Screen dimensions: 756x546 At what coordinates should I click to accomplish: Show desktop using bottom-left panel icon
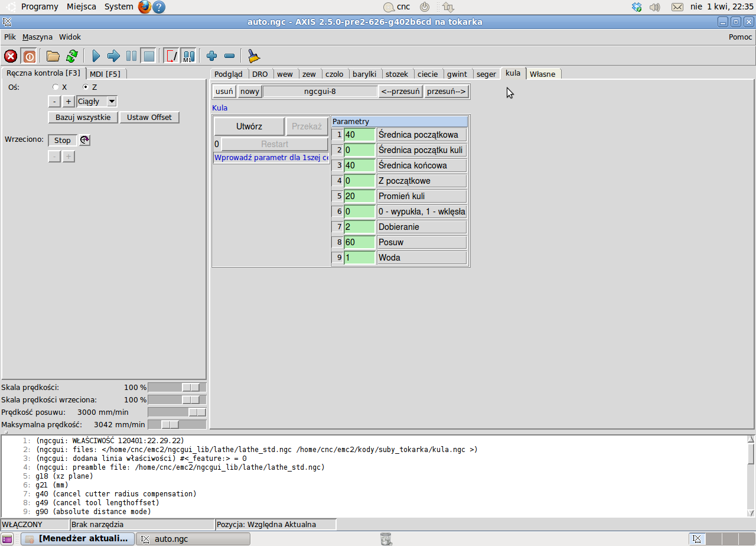[x=7, y=539]
